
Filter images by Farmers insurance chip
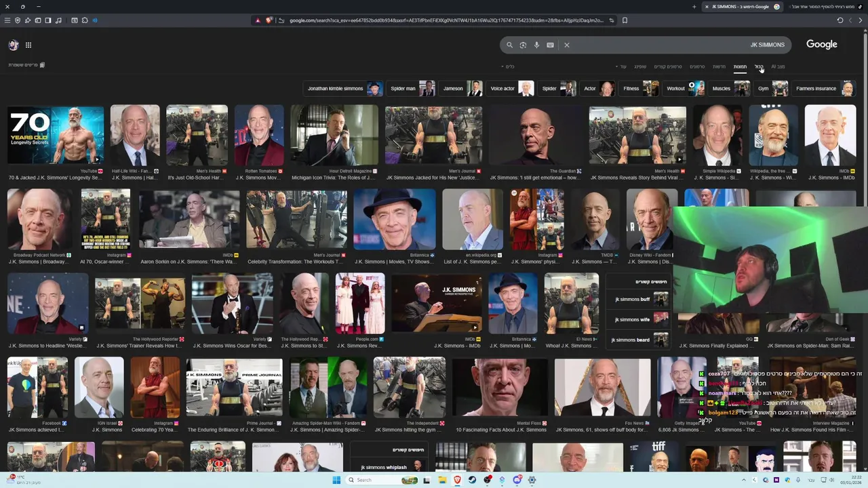823,88
